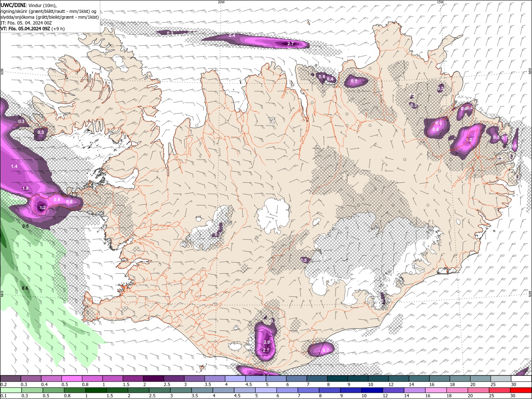532x399 pixels.
Task: Click the '15W' longitude label
Action: (x=441, y=2)
